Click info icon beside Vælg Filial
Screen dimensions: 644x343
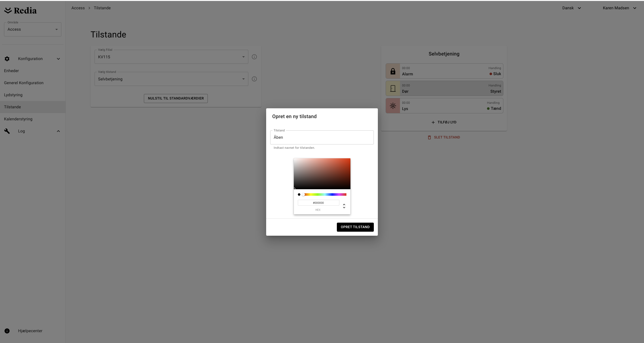coord(254,57)
